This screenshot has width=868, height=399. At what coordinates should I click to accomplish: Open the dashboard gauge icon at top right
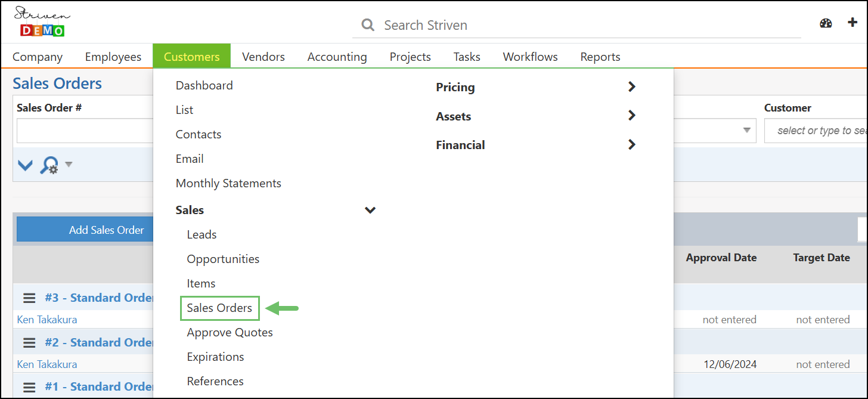point(826,23)
